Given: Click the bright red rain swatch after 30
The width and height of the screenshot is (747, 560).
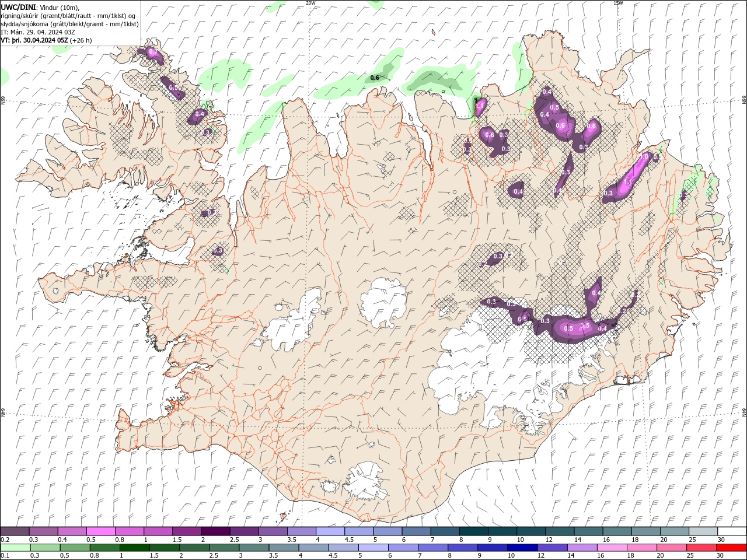Looking at the screenshot, I should 731,548.
